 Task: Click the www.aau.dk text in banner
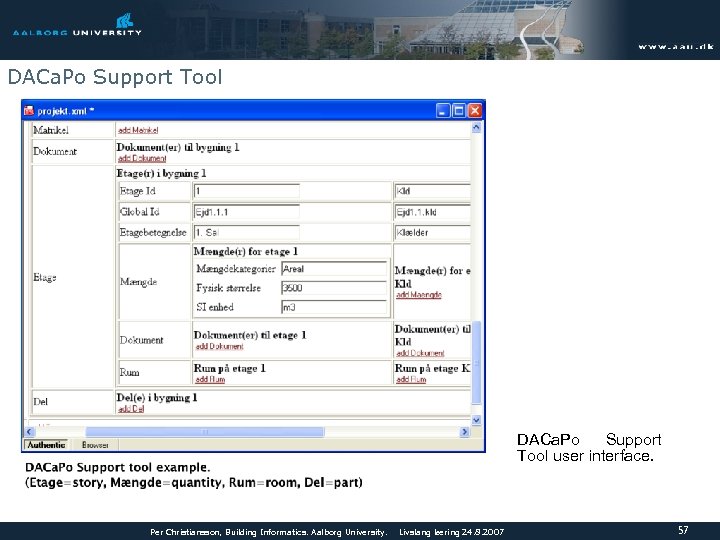(x=675, y=46)
